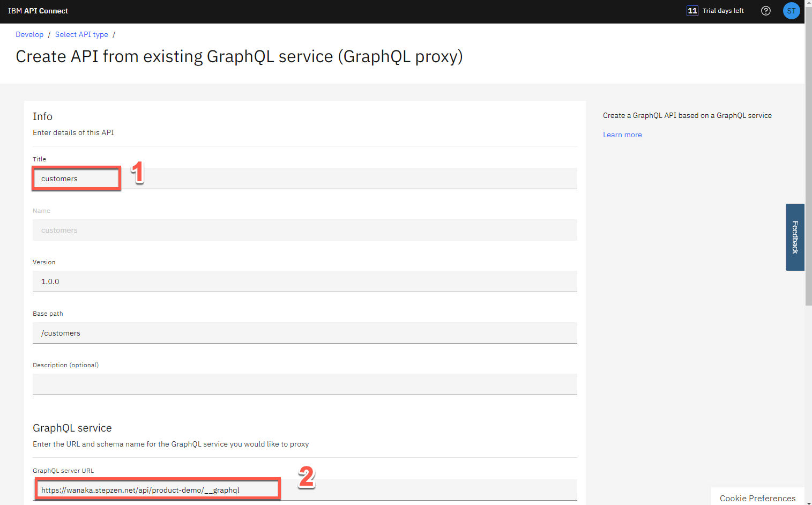Click the ST user avatar
This screenshot has height=505, width=812.
pos(791,11)
